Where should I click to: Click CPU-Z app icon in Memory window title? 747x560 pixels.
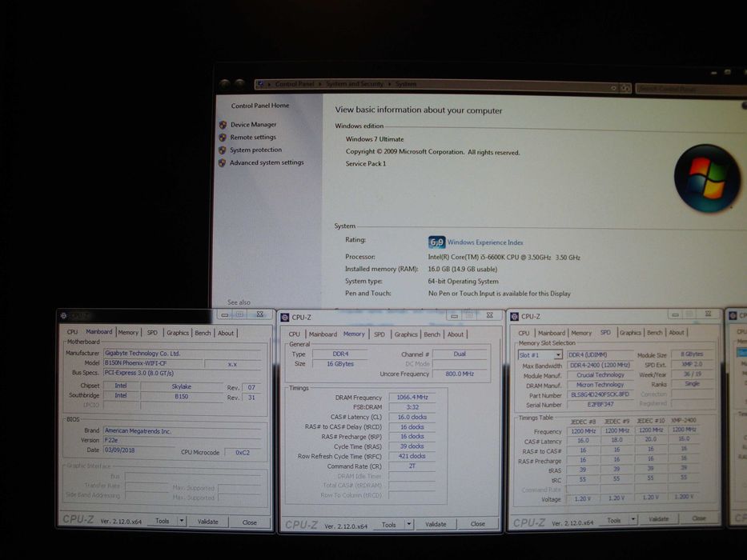click(285, 318)
